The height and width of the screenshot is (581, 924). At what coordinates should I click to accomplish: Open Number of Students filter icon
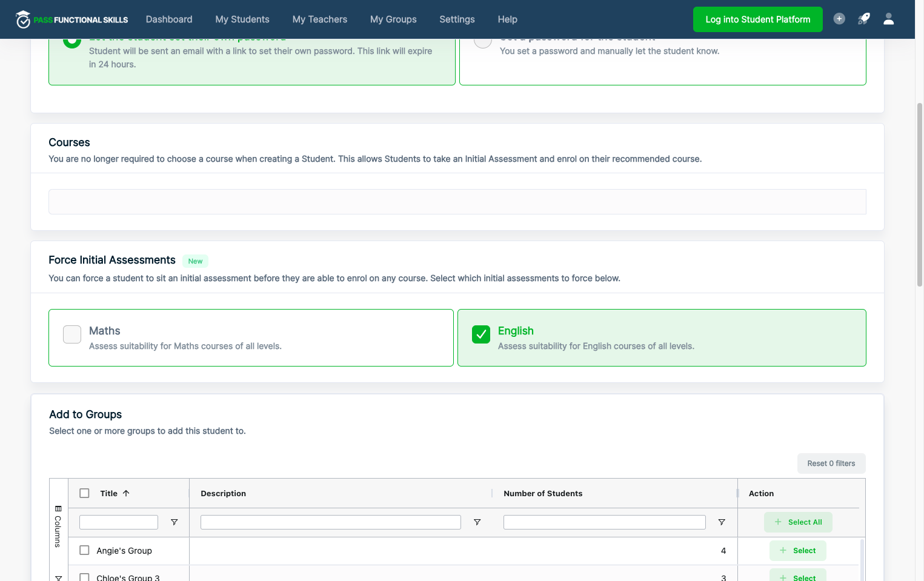(722, 522)
